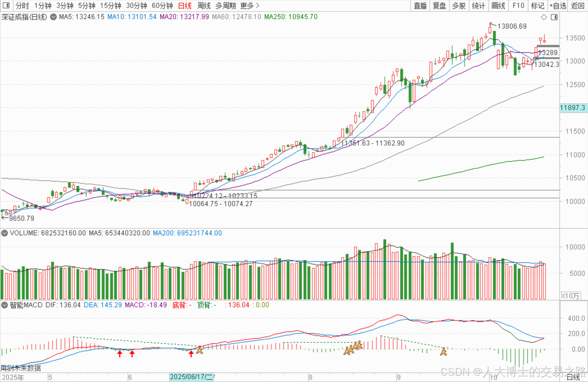Viewport: 588px width, 382px height.
Task: Select the 3分钟 period tab
Action: click(65, 6)
